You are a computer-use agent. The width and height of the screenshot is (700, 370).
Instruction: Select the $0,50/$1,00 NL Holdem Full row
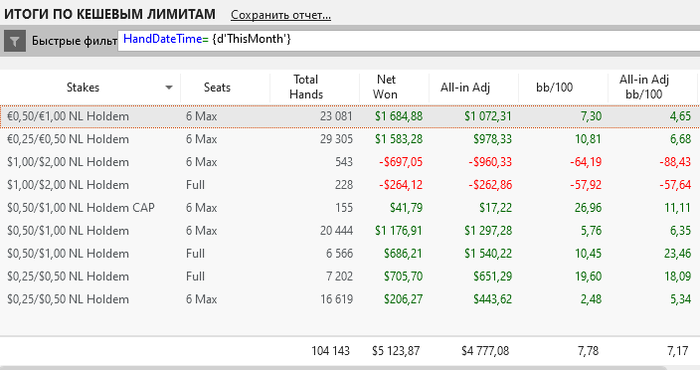coord(350,254)
